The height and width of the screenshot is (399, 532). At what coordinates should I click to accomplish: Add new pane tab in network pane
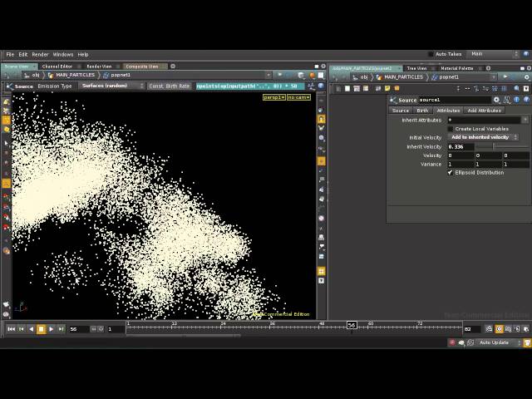pyautogui.click(x=488, y=68)
